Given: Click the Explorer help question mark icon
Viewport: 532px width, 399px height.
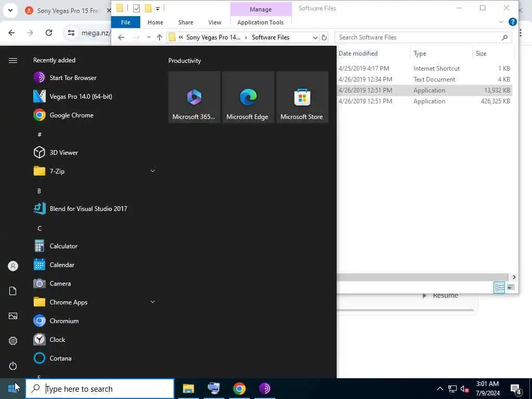Looking at the screenshot, I should coord(513,22).
